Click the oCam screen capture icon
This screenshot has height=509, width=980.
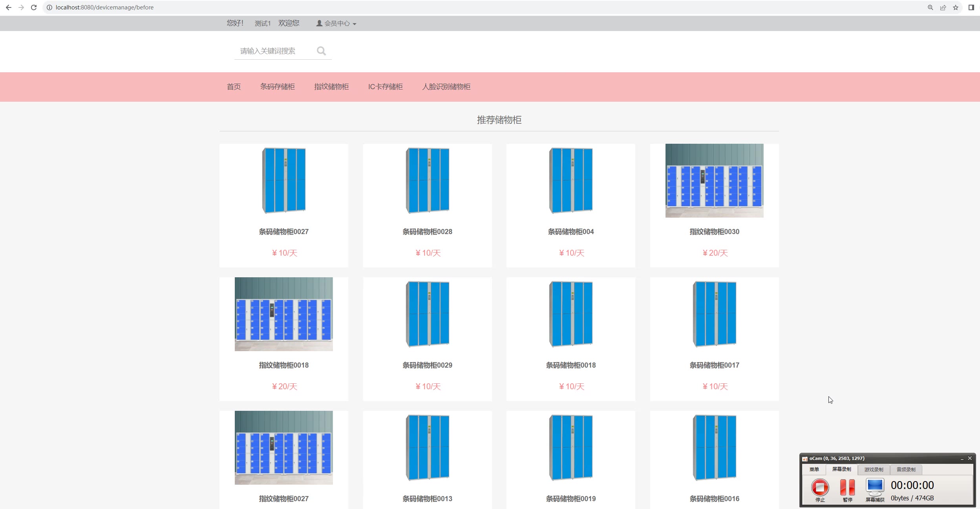tap(875, 488)
